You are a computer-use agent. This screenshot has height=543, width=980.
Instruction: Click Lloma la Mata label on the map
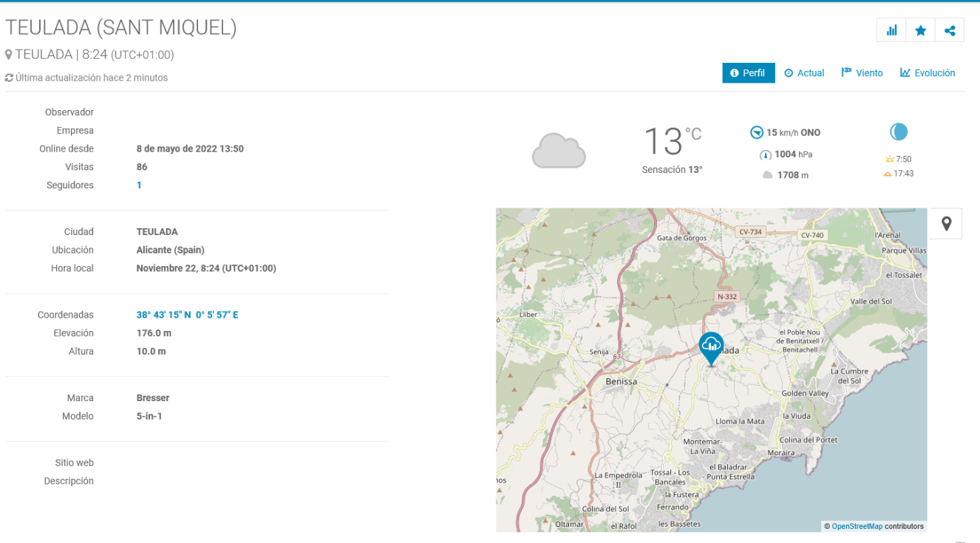(740, 421)
